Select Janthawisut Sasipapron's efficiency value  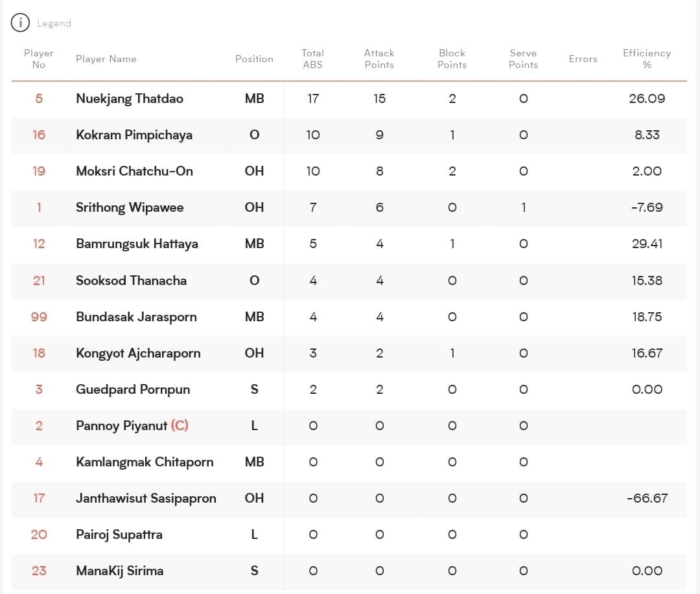(x=646, y=498)
